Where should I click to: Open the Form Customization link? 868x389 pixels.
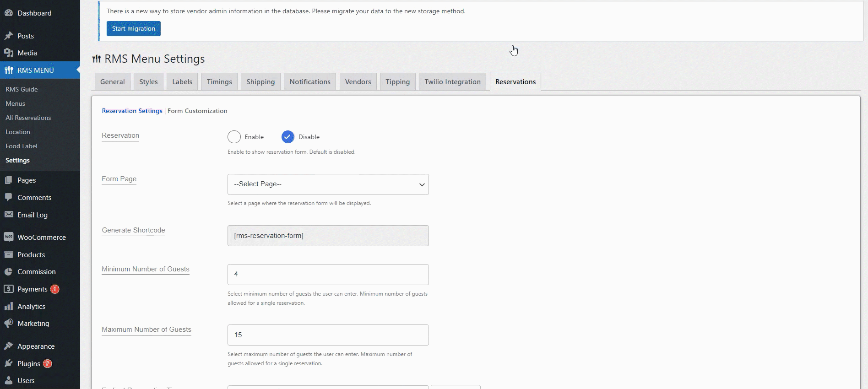coord(197,111)
